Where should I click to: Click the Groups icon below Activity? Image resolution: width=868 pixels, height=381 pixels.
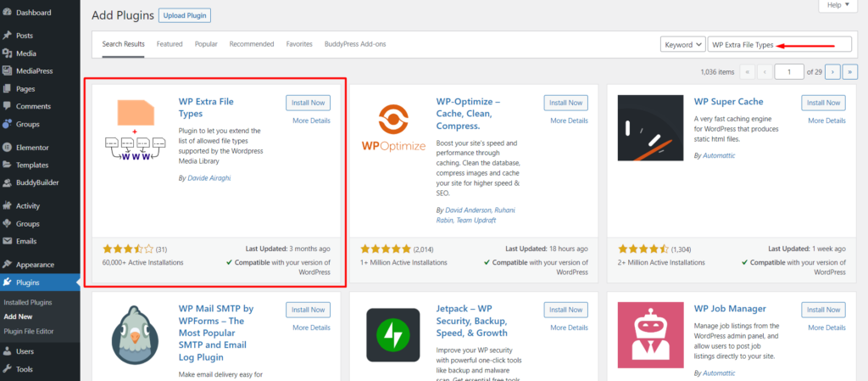click(8, 224)
